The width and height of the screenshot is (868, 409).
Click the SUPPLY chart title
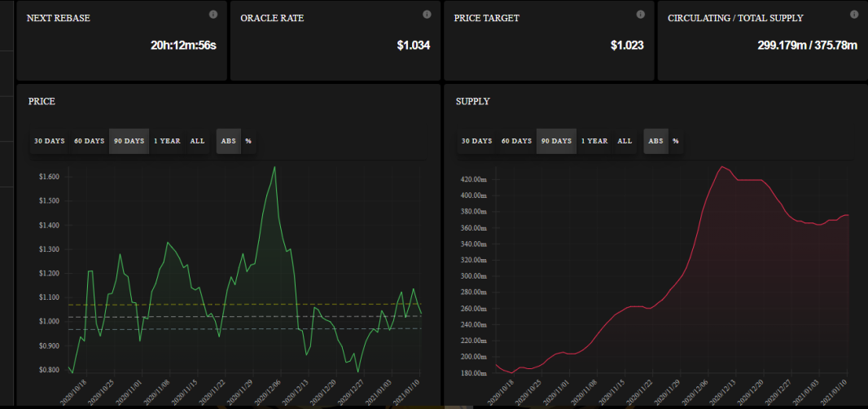click(473, 101)
